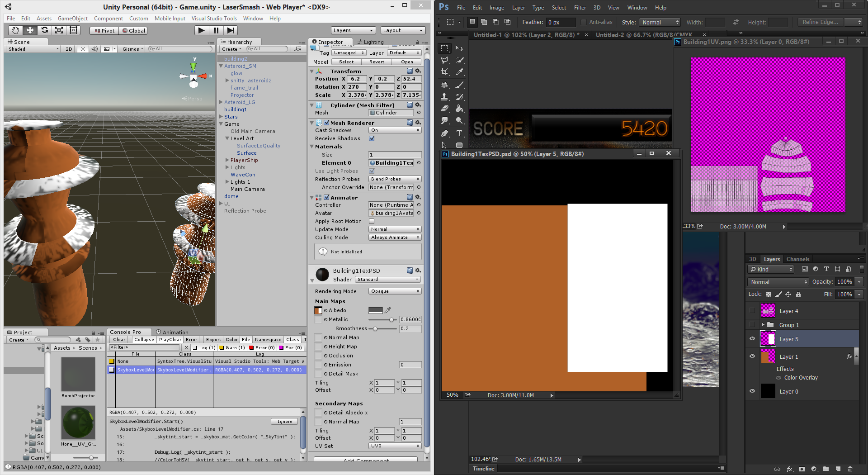Switch to the Channels tab
The image size is (868, 475).
(797, 259)
